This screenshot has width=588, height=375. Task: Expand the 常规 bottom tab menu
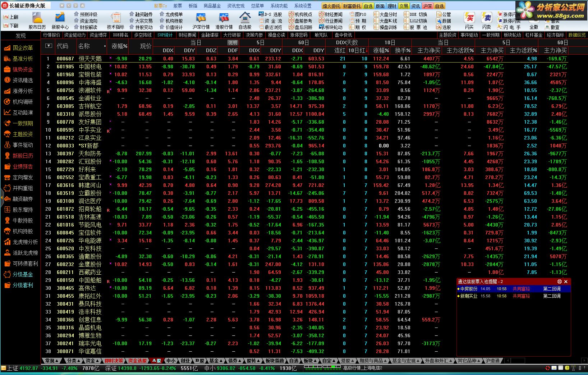pyautogui.click(x=52, y=361)
